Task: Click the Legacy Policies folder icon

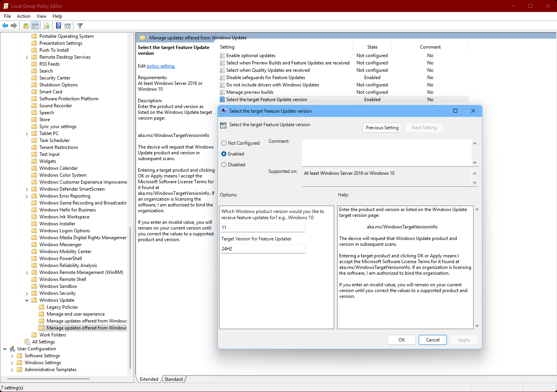Action: 42,307
